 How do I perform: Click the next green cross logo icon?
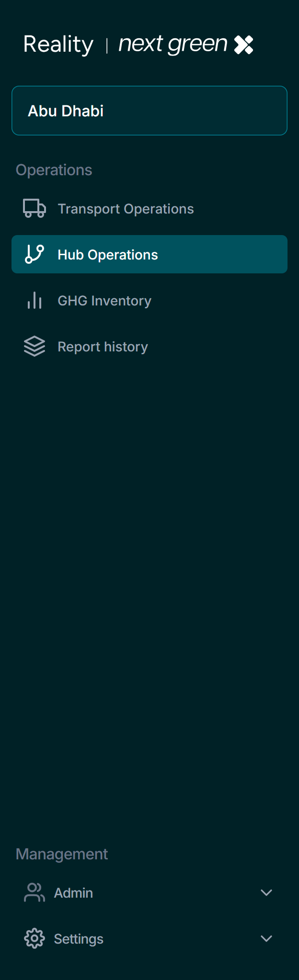243,45
